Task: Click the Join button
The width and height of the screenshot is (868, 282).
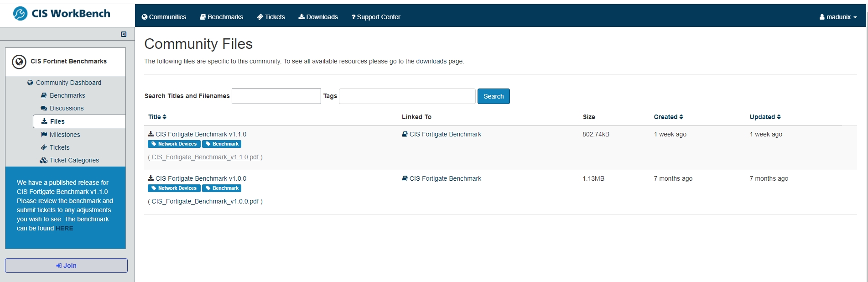Action: point(66,265)
